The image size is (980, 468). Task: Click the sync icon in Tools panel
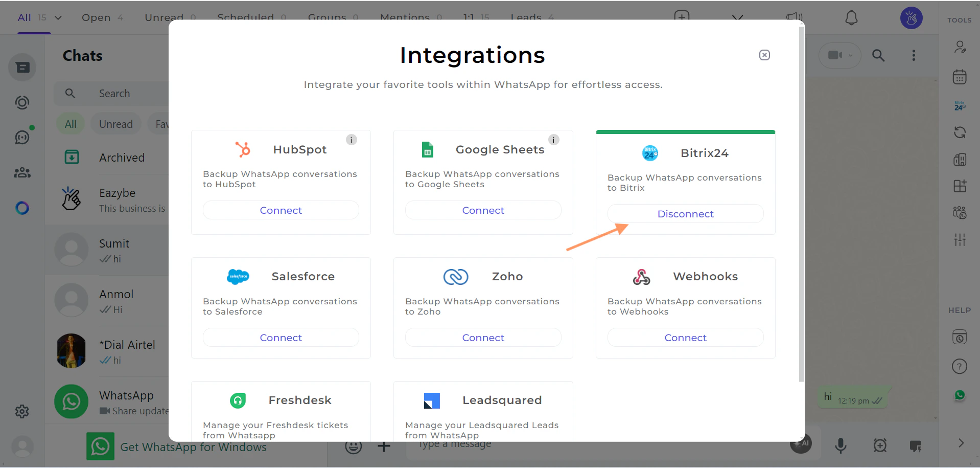pyautogui.click(x=960, y=132)
